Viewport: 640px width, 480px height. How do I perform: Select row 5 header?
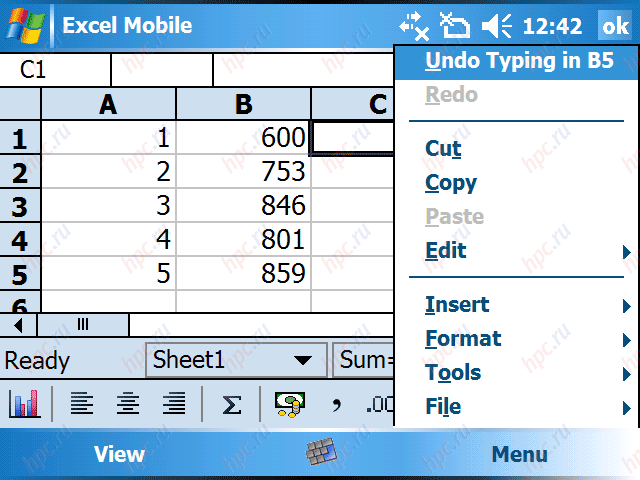point(20,274)
